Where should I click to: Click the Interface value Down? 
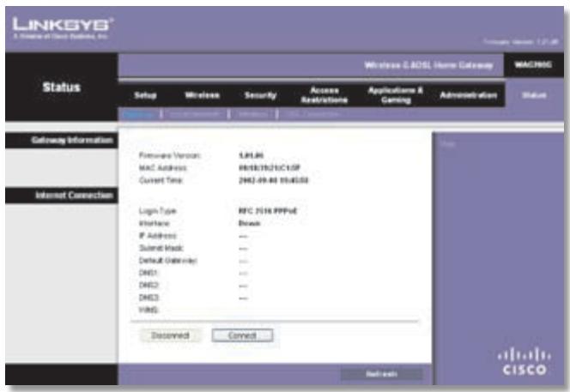tap(249, 223)
